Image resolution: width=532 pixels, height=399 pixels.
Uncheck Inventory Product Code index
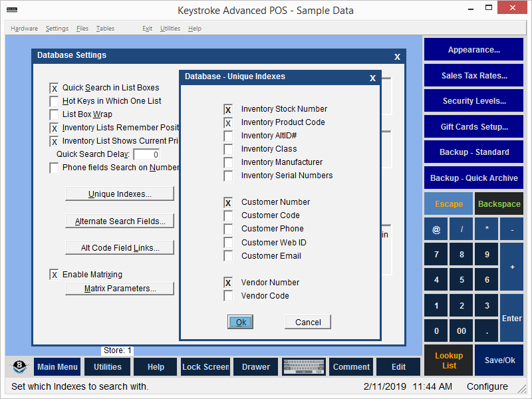pos(228,122)
